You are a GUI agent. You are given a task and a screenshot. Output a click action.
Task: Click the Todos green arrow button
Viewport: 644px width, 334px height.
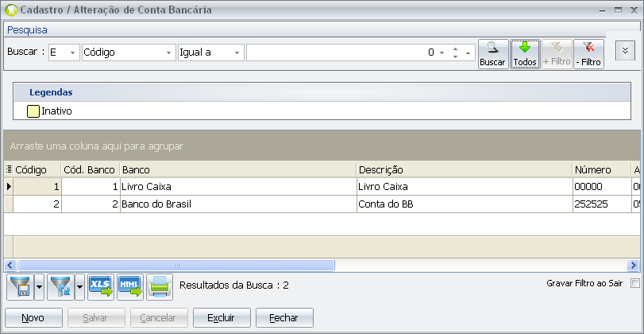[x=525, y=54]
